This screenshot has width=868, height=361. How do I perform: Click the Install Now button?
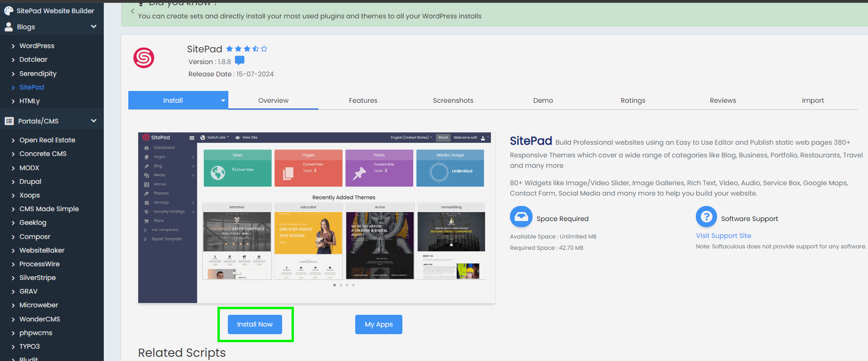click(x=255, y=324)
